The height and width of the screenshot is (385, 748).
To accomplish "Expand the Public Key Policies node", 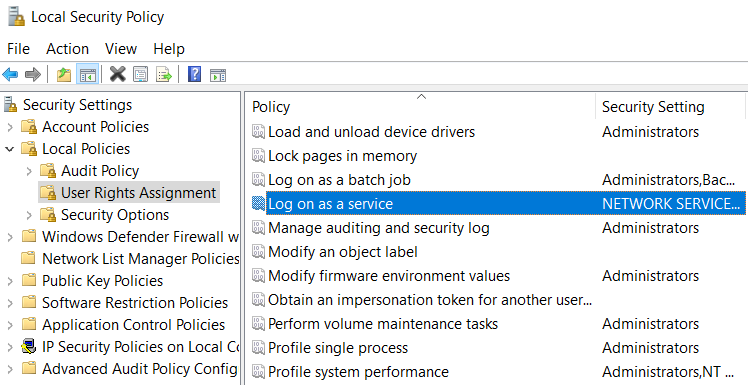I will pyautogui.click(x=10, y=281).
